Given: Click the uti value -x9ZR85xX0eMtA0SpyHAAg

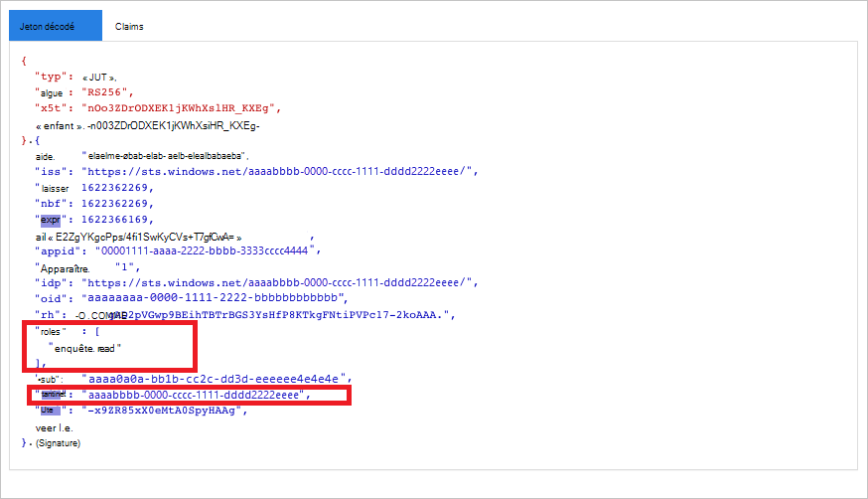Looking at the screenshot, I should [x=162, y=411].
